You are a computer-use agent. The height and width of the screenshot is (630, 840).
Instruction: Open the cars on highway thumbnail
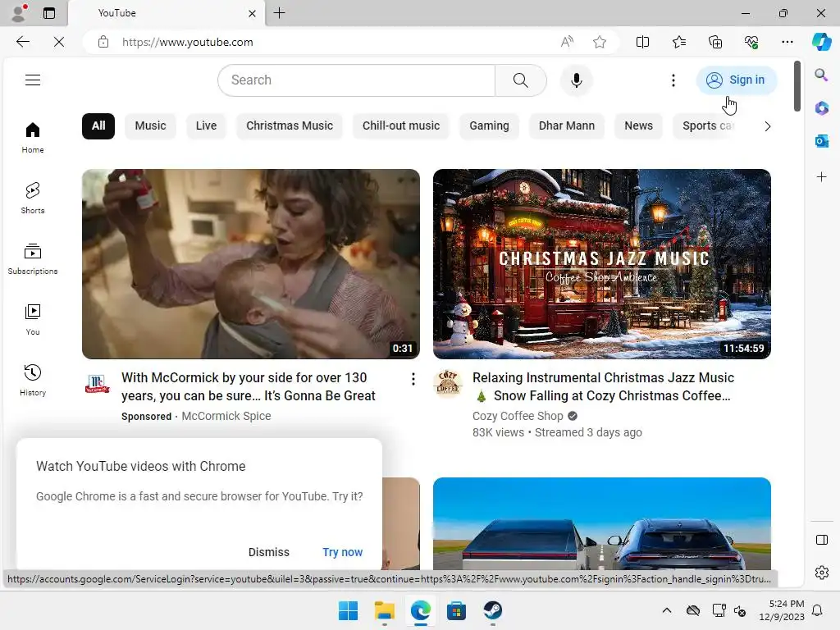pyautogui.click(x=602, y=524)
